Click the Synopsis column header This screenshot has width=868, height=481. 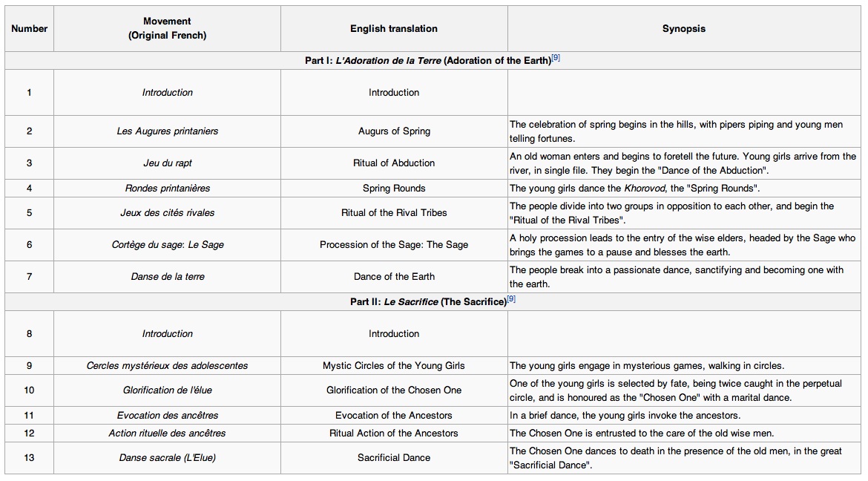pyautogui.click(x=683, y=29)
